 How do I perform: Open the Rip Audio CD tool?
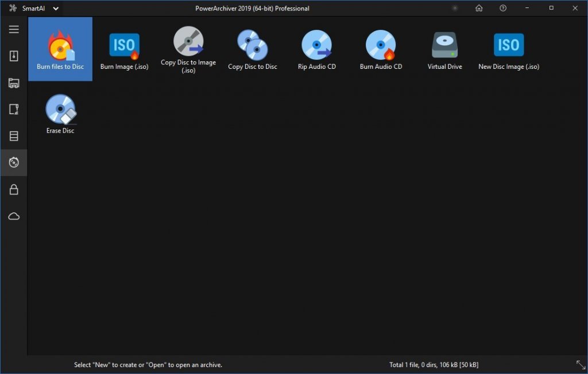pyautogui.click(x=317, y=49)
